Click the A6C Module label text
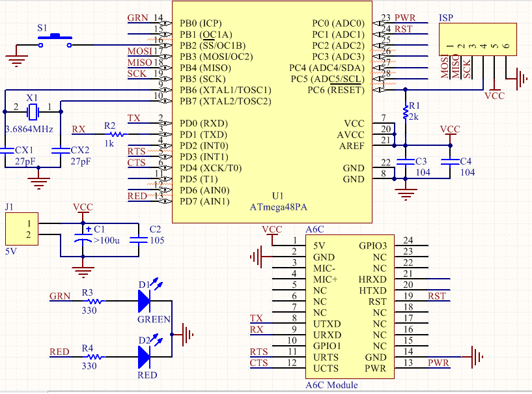The image size is (532, 394). [x=331, y=385]
